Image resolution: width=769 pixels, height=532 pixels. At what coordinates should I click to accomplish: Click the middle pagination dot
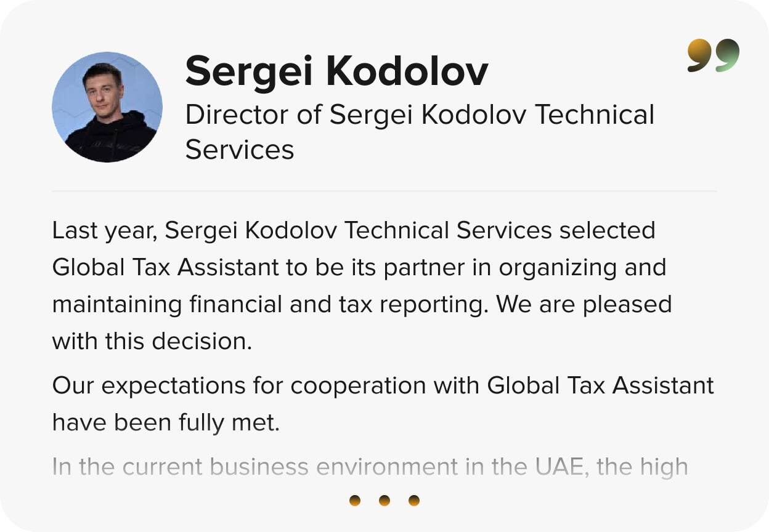(384, 501)
